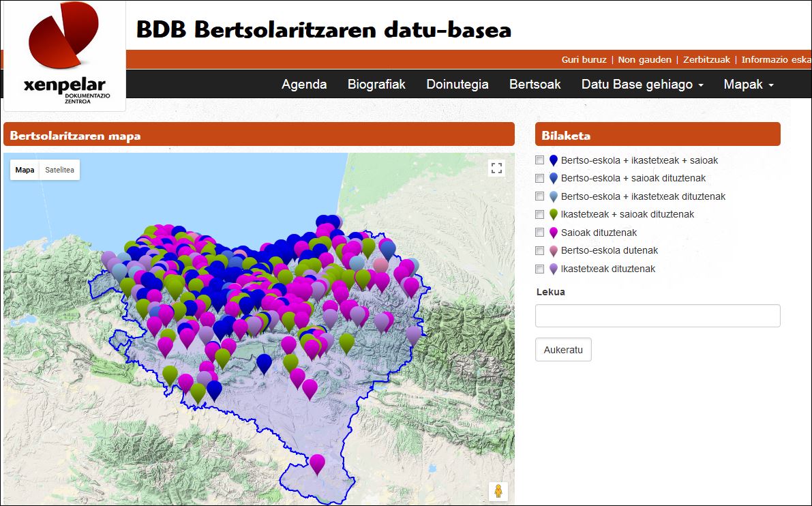
Task: Switch map to Satelitea view
Action: [x=59, y=170]
